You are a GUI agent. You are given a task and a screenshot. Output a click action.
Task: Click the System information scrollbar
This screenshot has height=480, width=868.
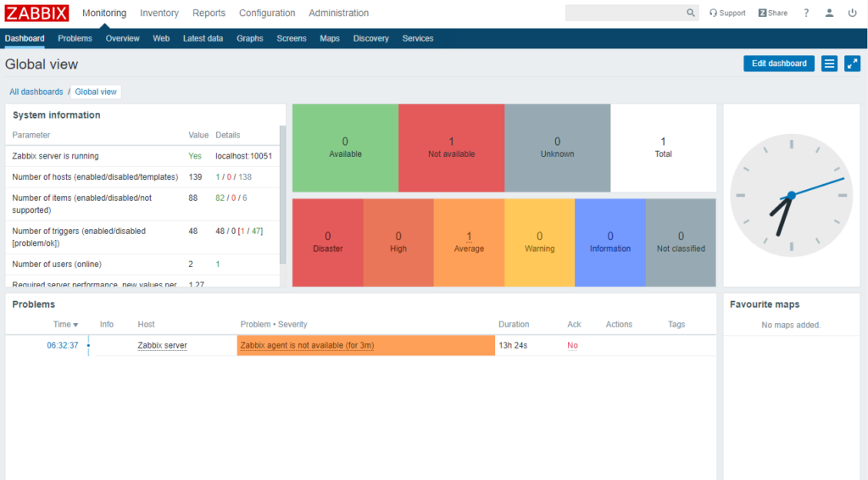pos(282,193)
